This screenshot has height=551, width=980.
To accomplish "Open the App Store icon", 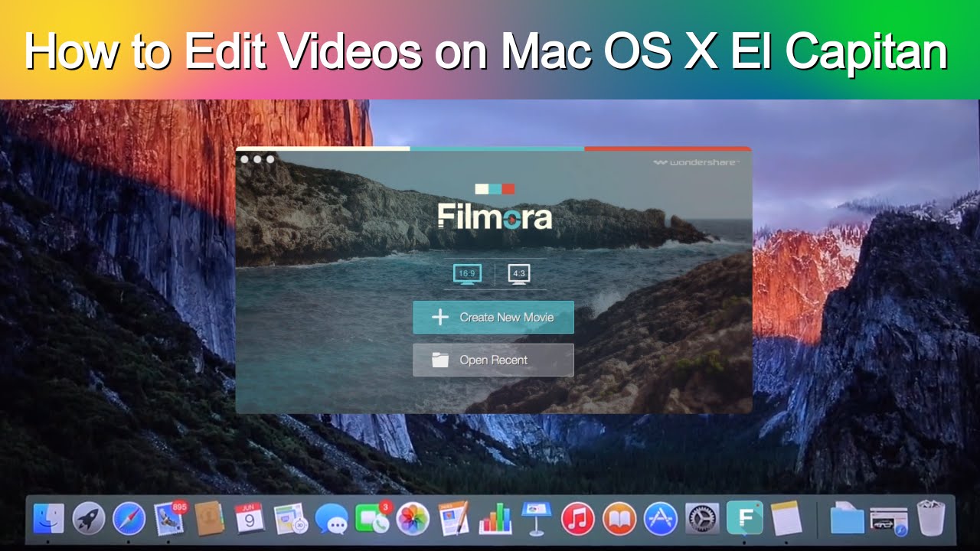I will 660,520.
